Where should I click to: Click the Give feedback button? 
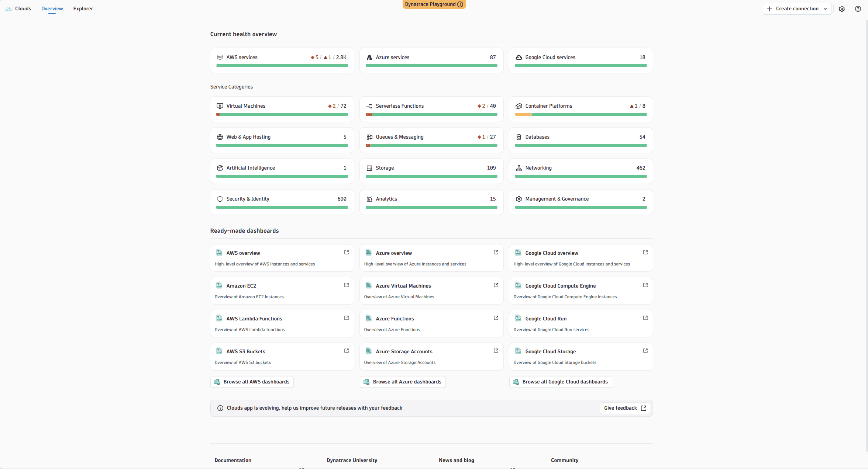(625, 408)
